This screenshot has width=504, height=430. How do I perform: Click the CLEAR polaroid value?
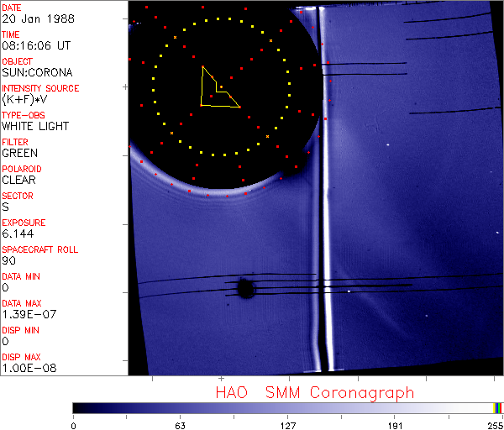click(x=19, y=181)
